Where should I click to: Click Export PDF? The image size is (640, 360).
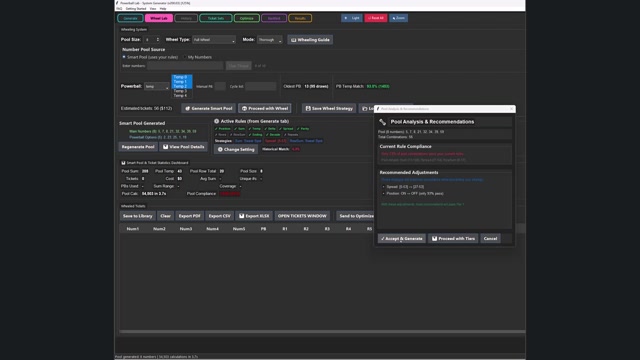[x=189, y=216]
